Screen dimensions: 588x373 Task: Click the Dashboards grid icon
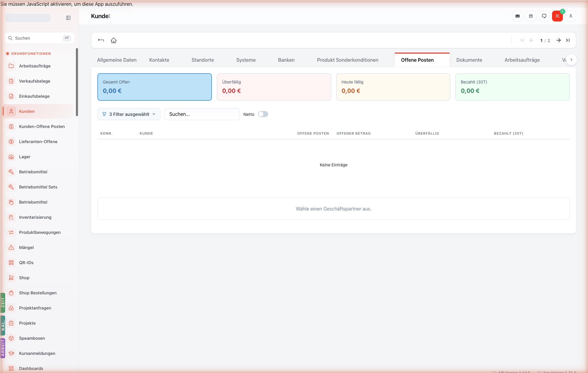[11, 368]
